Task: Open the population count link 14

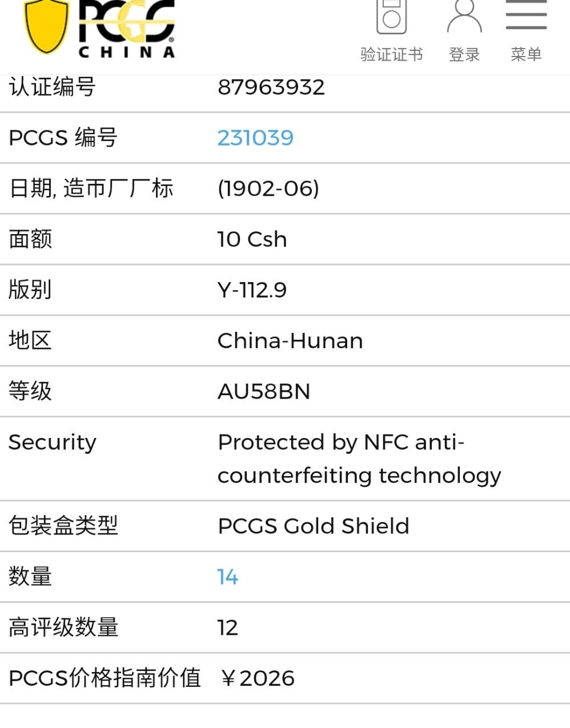Action: [x=227, y=577]
